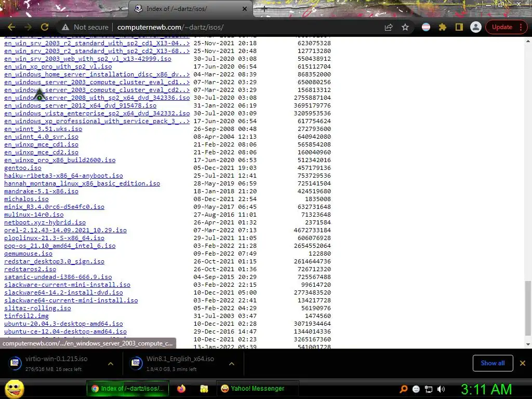Viewport: 532px width, 399px height.
Task: Click the search magnifier tray icon
Action: pyautogui.click(x=403, y=389)
